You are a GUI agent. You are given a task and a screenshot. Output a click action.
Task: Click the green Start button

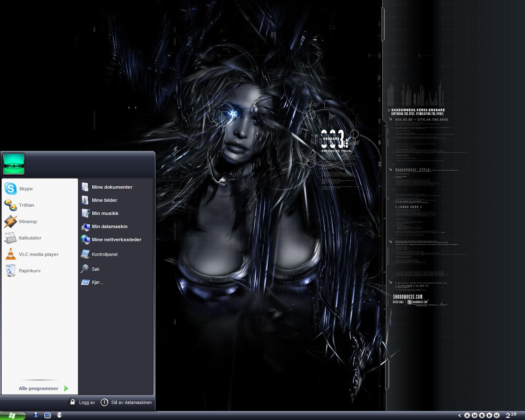[13, 415]
